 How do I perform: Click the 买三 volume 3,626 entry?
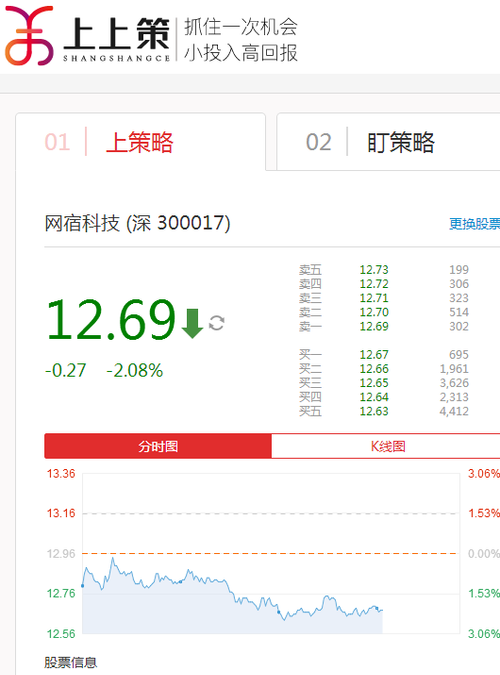tap(454, 383)
